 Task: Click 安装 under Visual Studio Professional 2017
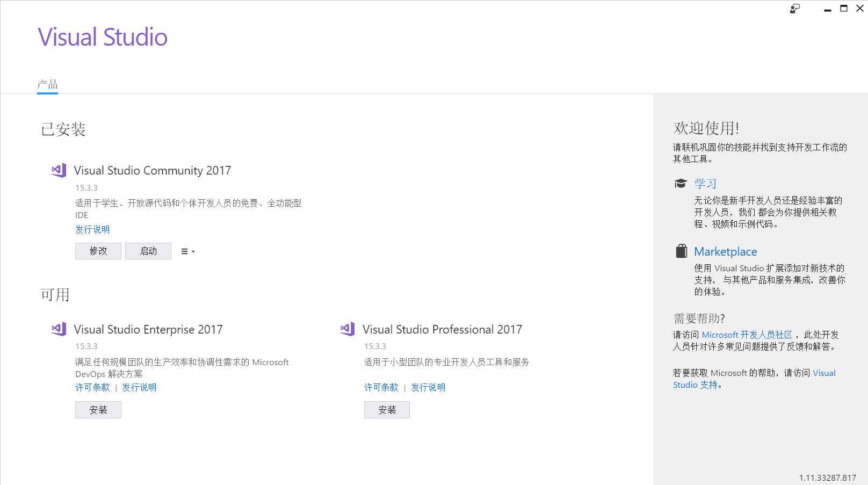387,409
